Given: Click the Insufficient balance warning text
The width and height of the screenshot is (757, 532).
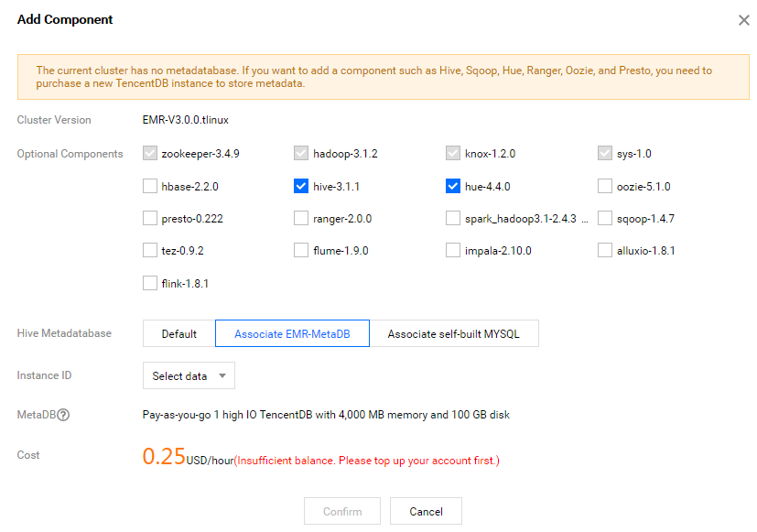Looking at the screenshot, I should pos(367,461).
